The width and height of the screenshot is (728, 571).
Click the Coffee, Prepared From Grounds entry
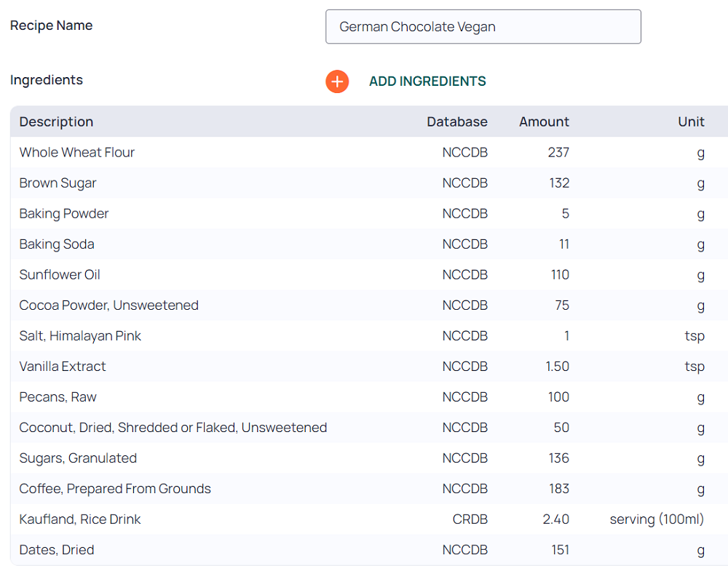[115, 489]
